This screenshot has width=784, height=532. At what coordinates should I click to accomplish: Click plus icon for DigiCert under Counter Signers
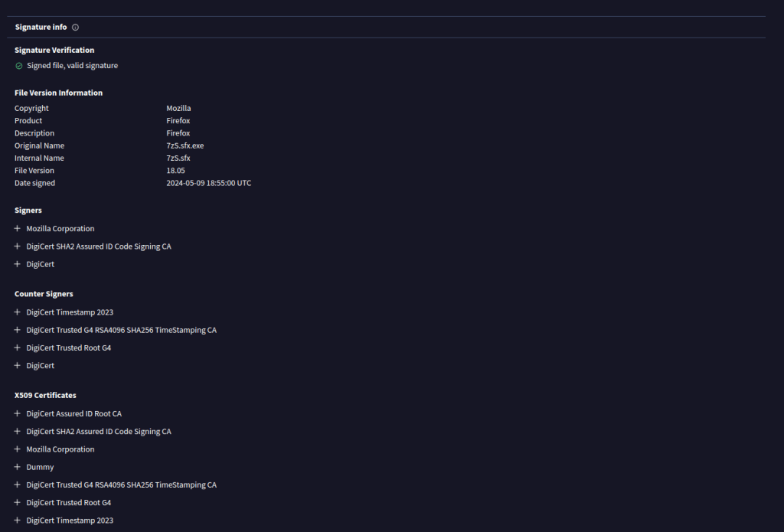[18, 366]
